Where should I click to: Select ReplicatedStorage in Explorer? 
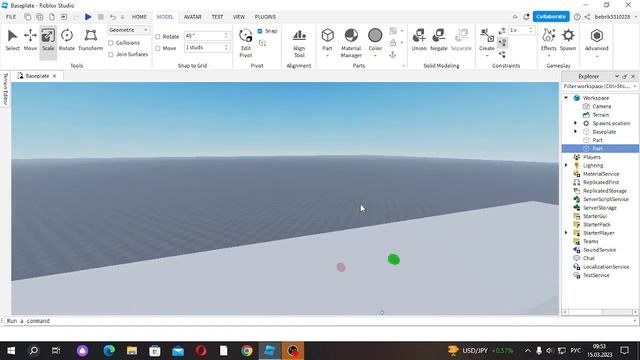[604, 191]
